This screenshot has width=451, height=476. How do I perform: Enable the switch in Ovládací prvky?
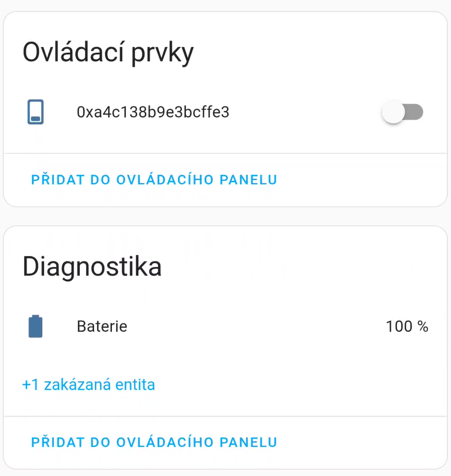(x=402, y=112)
